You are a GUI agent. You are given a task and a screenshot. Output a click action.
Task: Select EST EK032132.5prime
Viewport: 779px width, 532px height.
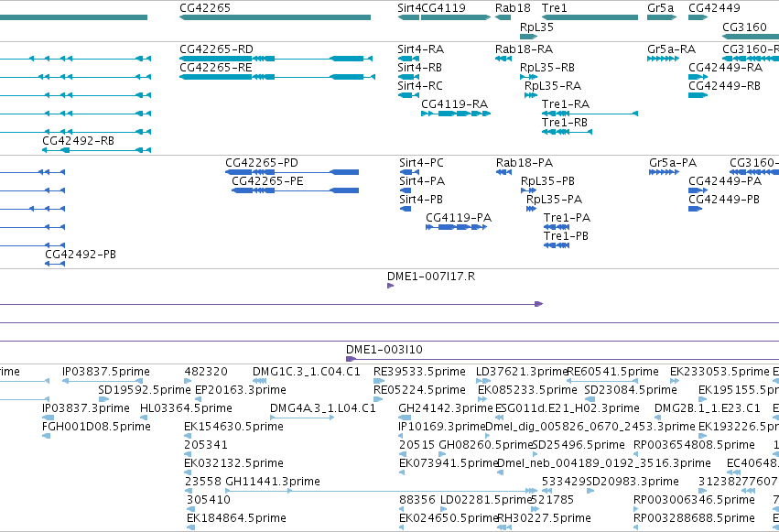click(x=188, y=472)
